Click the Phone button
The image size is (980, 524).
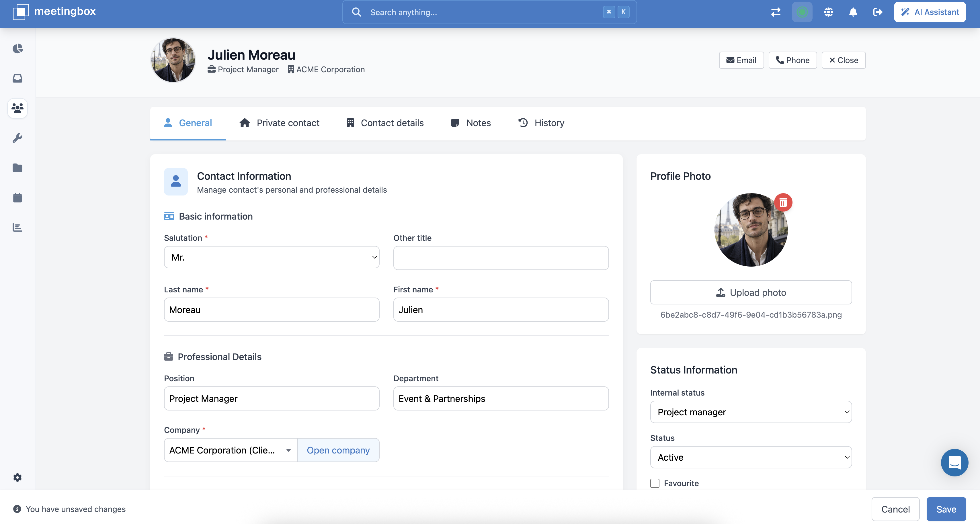pyautogui.click(x=792, y=60)
